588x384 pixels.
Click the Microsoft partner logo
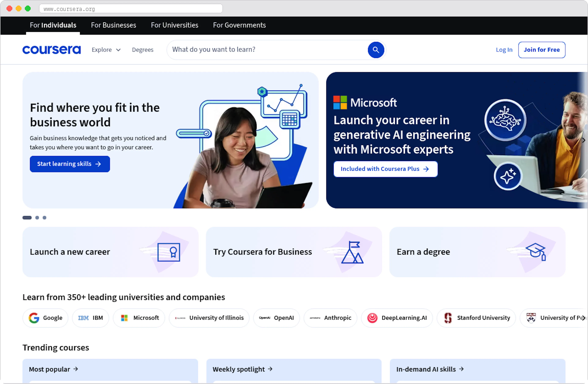[139, 318]
